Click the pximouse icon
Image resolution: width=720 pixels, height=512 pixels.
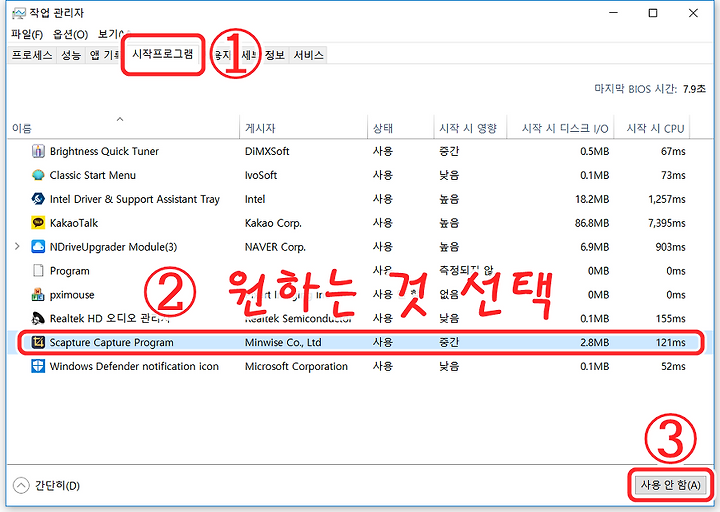click(x=38, y=294)
